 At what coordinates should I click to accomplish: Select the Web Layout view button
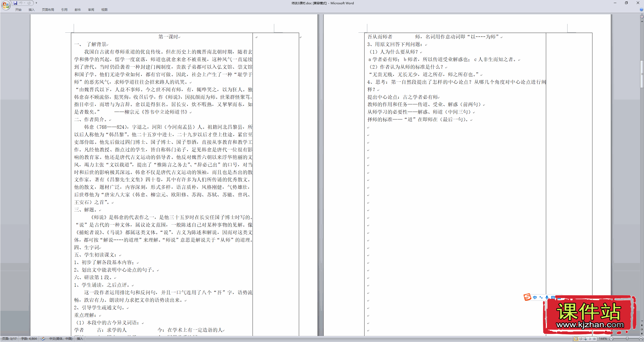click(585, 339)
